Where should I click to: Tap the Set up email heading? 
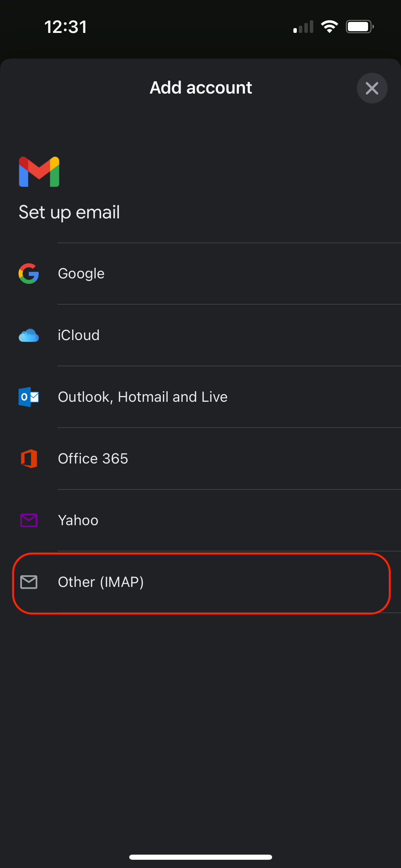click(x=69, y=212)
